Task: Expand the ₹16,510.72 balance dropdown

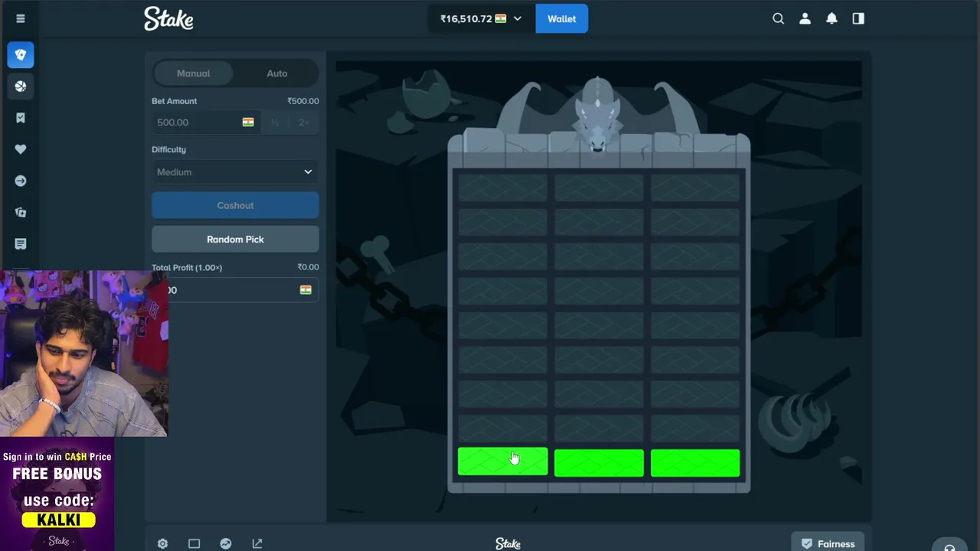Action: pyautogui.click(x=481, y=18)
